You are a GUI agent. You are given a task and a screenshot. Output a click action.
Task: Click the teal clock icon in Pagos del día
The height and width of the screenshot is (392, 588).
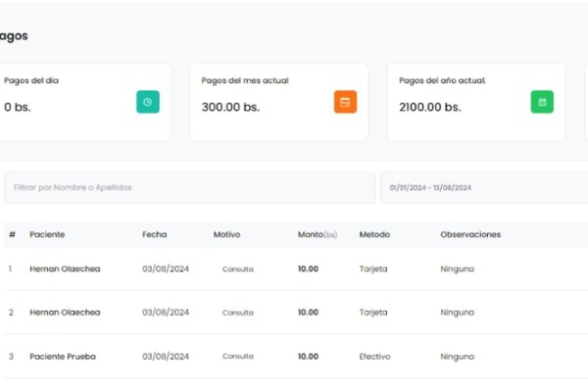pyautogui.click(x=148, y=102)
